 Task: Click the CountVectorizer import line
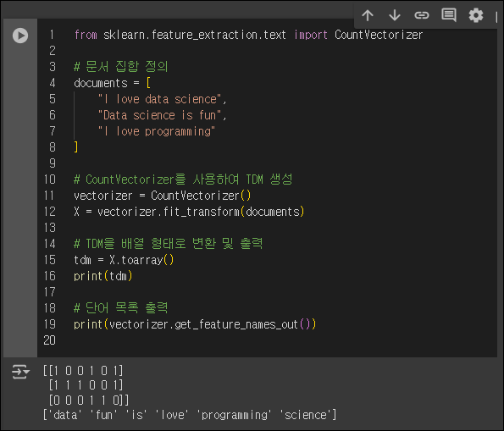248,35
